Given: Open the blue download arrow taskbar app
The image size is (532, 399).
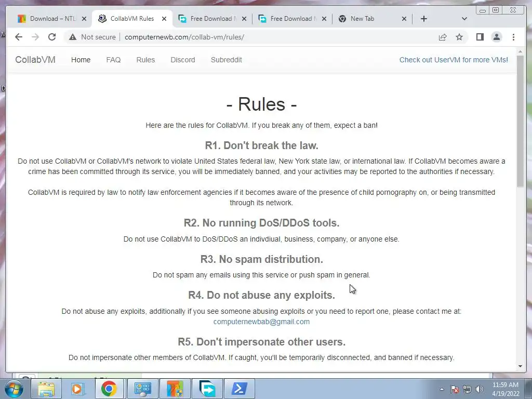Looking at the screenshot, I should pos(207,389).
